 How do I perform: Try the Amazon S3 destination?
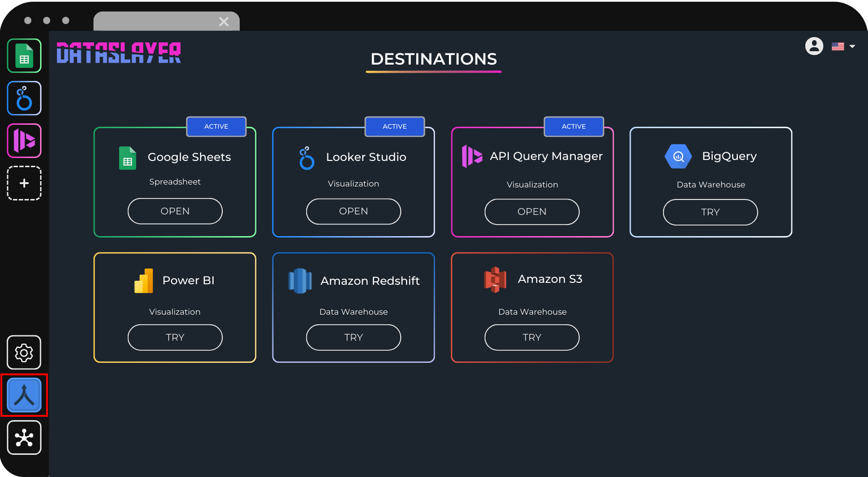(x=531, y=337)
